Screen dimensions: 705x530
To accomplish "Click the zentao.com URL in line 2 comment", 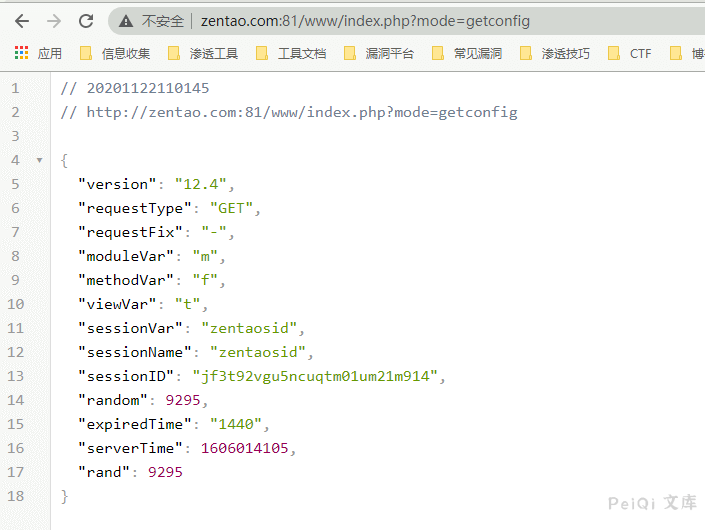I will 302,112.
